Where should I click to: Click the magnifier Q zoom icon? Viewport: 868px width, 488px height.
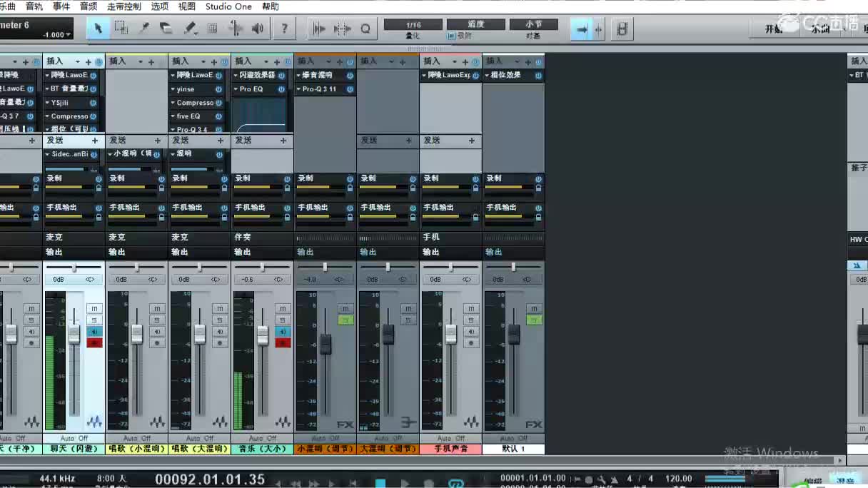pos(365,29)
